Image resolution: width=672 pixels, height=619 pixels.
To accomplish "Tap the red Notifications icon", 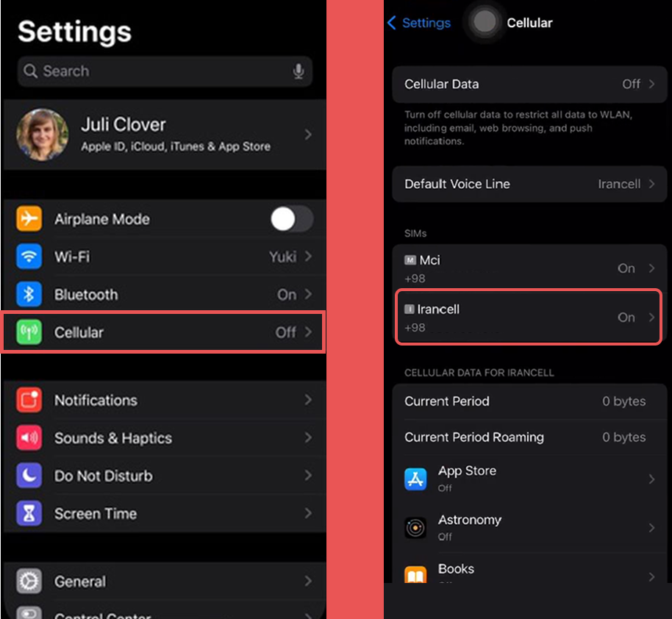I will click(x=29, y=400).
